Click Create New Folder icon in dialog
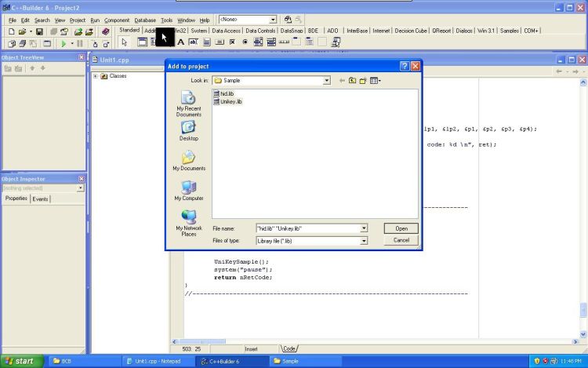 (363, 80)
